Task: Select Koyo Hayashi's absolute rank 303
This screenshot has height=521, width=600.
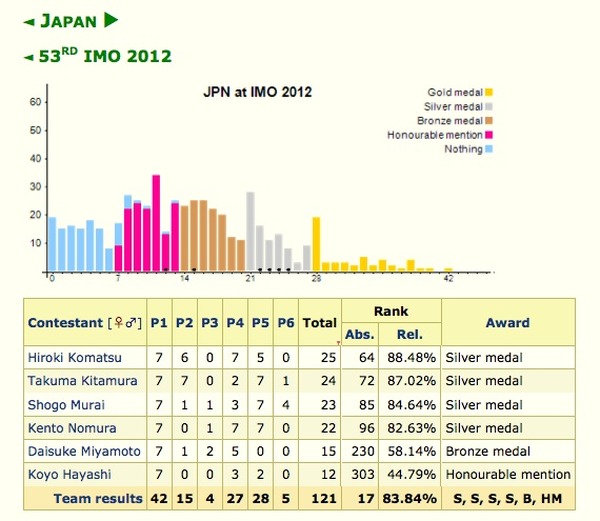Action: (x=363, y=474)
